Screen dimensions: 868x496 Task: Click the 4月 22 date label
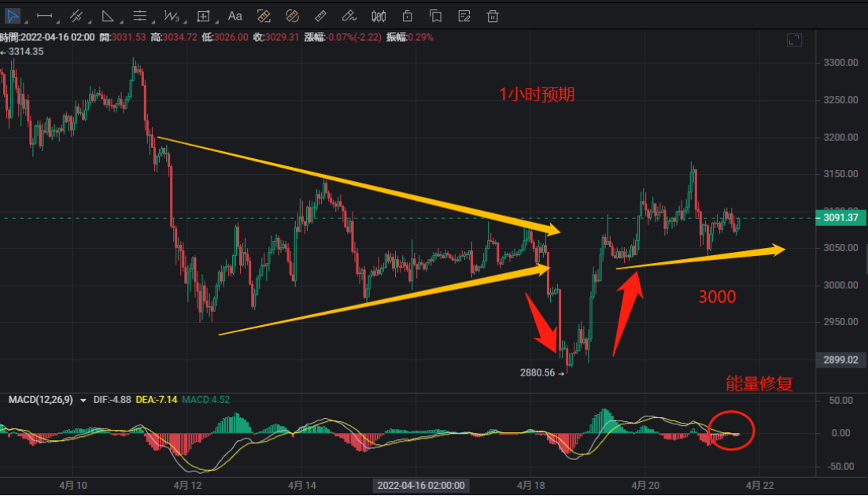coord(760,486)
